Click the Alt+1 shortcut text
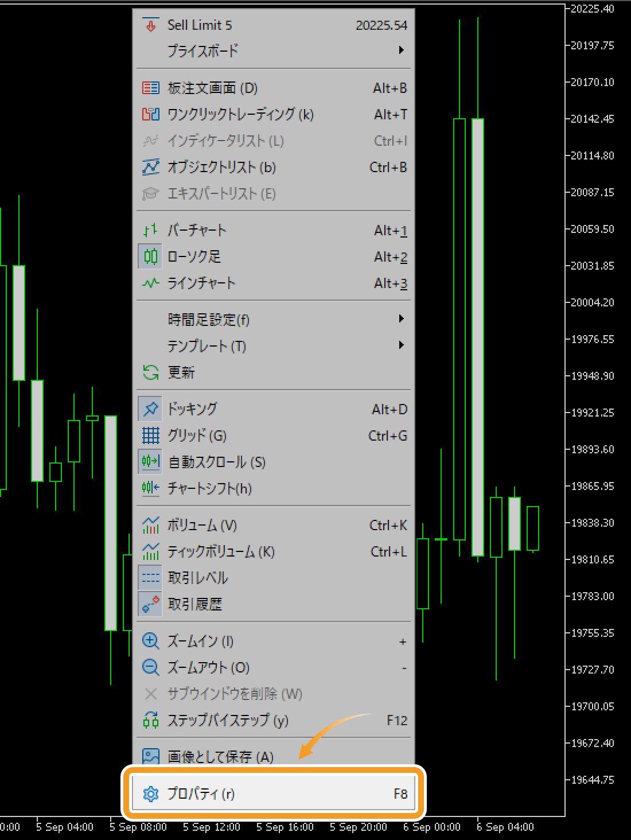The width and height of the screenshot is (631, 840). (391, 230)
